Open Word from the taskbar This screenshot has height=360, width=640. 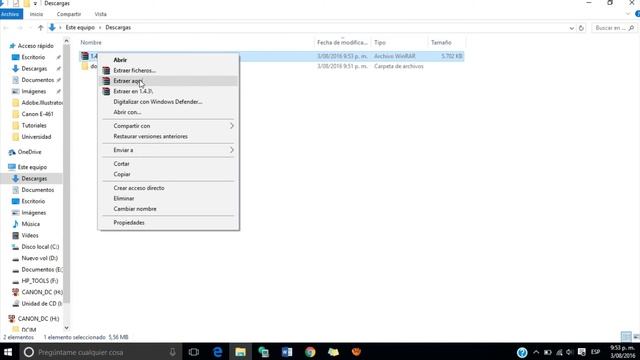coord(287,352)
